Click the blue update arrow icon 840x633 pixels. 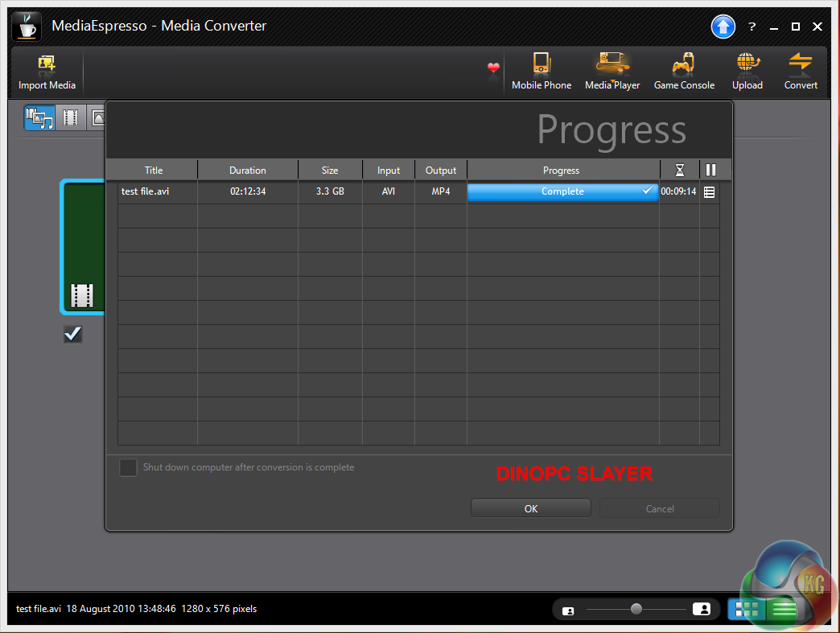[x=723, y=27]
